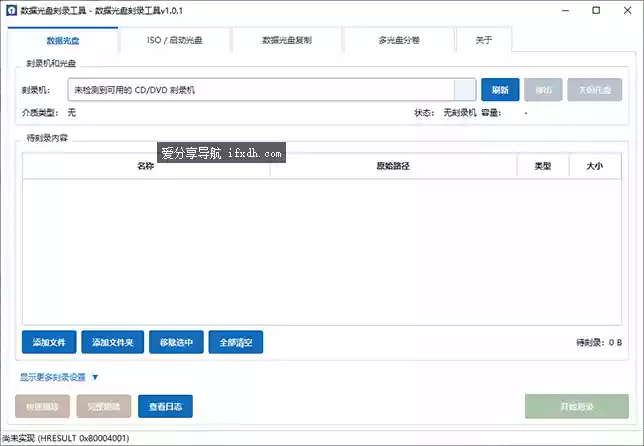Click the 全部清空 button

click(x=236, y=342)
